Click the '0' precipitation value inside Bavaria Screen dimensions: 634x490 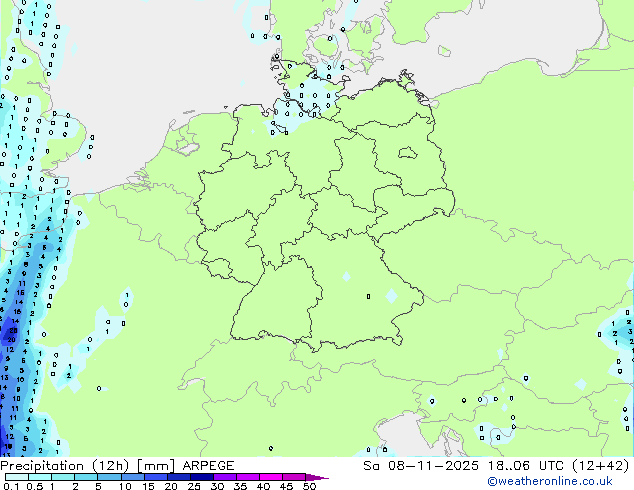point(368,296)
